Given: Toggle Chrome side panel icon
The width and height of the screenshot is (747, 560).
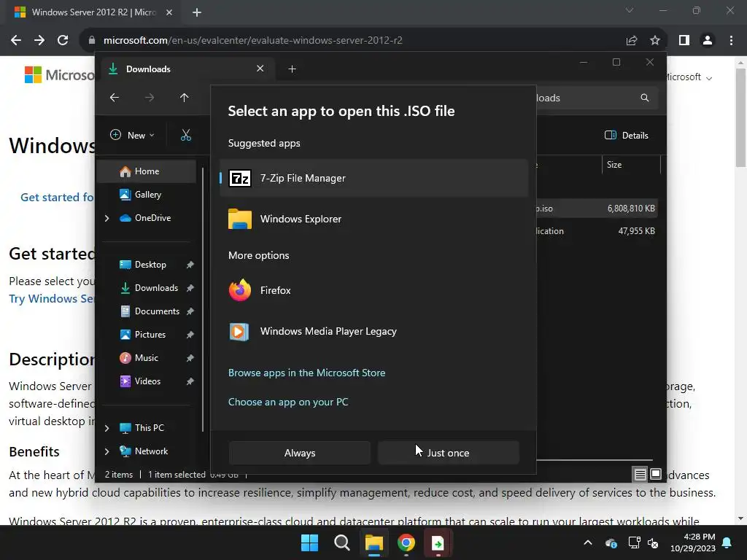Looking at the screenshot, I should click(x=684, y=41).
